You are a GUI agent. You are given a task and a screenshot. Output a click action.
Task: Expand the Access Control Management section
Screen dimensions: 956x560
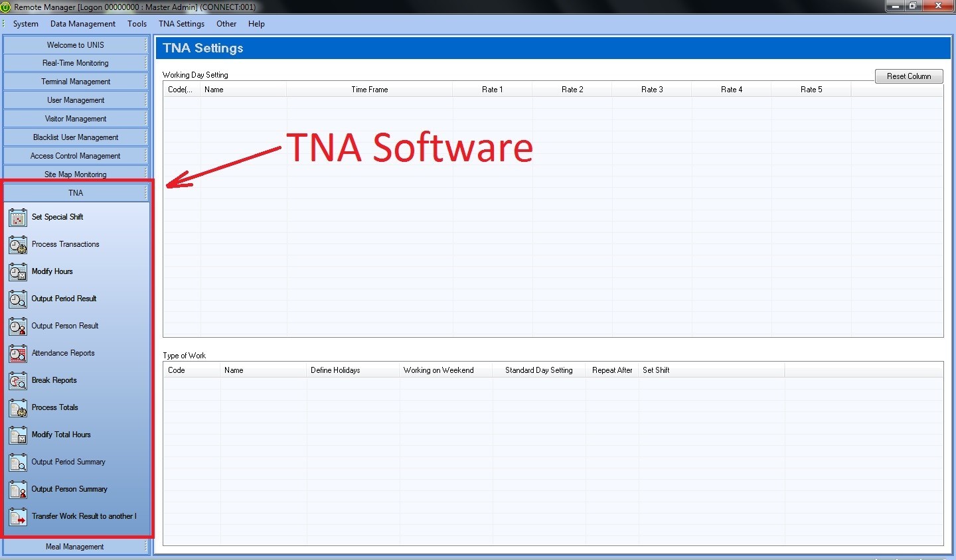click(x=76, y=156)
